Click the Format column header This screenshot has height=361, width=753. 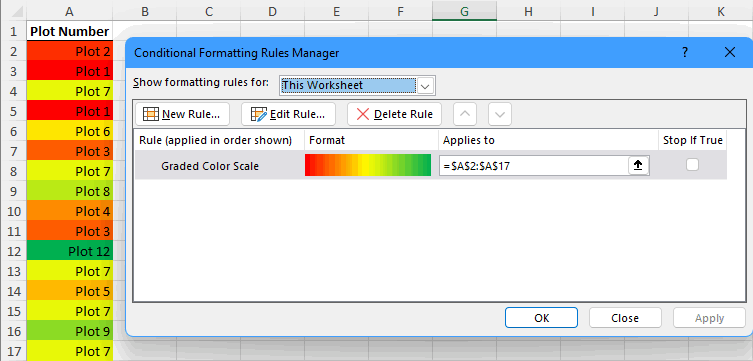point(371,140)
